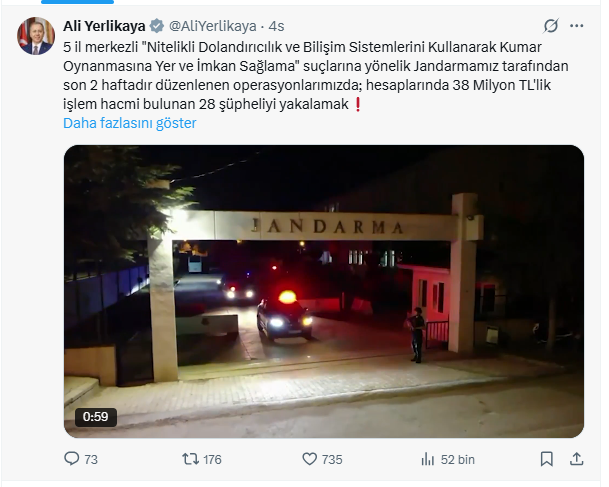Click the 735 likes count
This screenshot has width=609, height=487.
click(332, 459)
